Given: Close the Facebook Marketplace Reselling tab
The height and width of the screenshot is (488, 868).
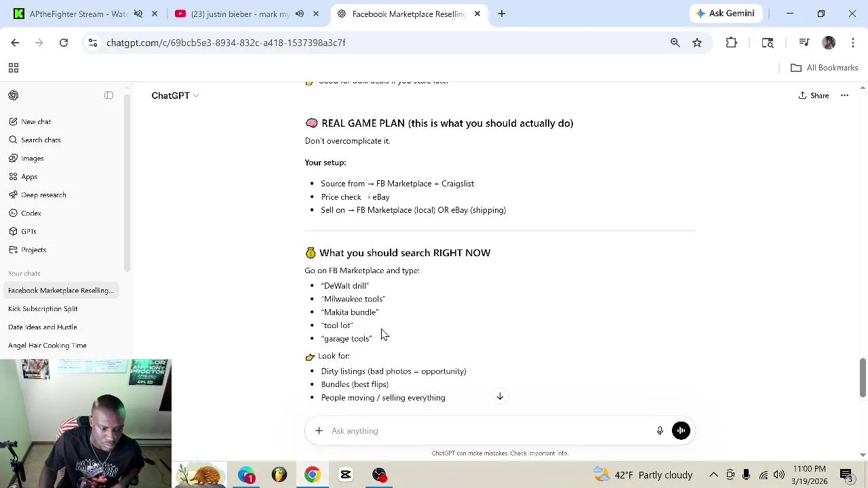Looking at the screenshot, I should pos(477,14).
